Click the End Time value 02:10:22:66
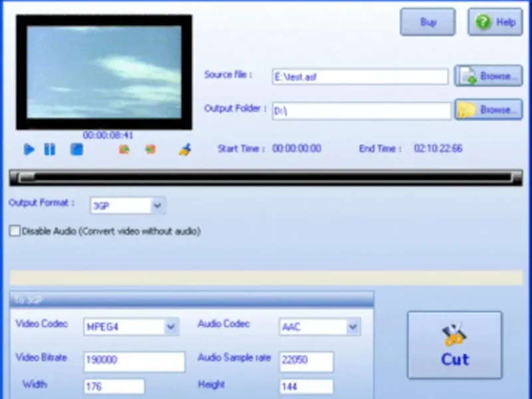The image size is (532, 399). pyautogui.click(x=438, y=148)
